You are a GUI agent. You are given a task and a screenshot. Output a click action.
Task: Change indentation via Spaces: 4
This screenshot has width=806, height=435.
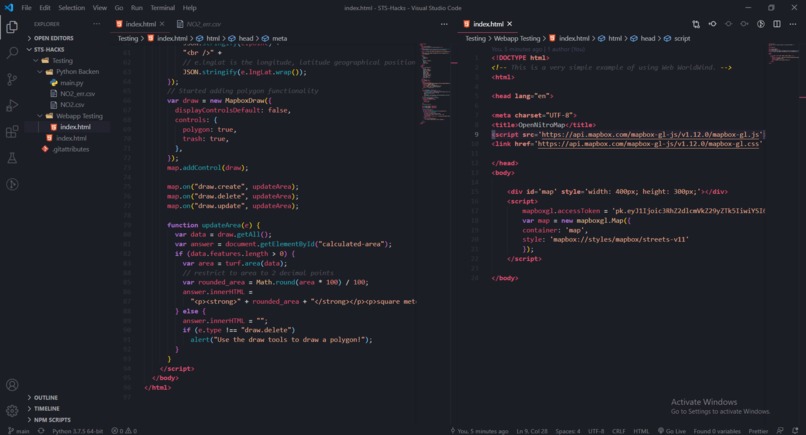click(568, 431)
